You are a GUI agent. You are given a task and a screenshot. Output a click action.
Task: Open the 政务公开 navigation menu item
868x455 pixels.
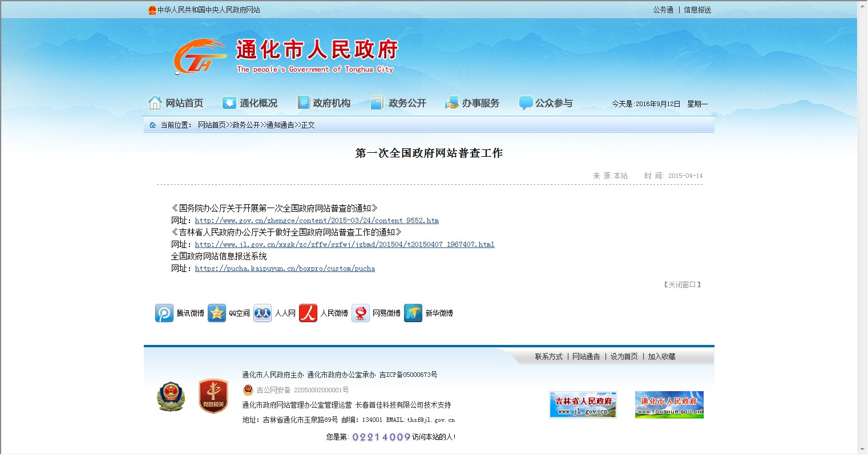tap(399, 103)
